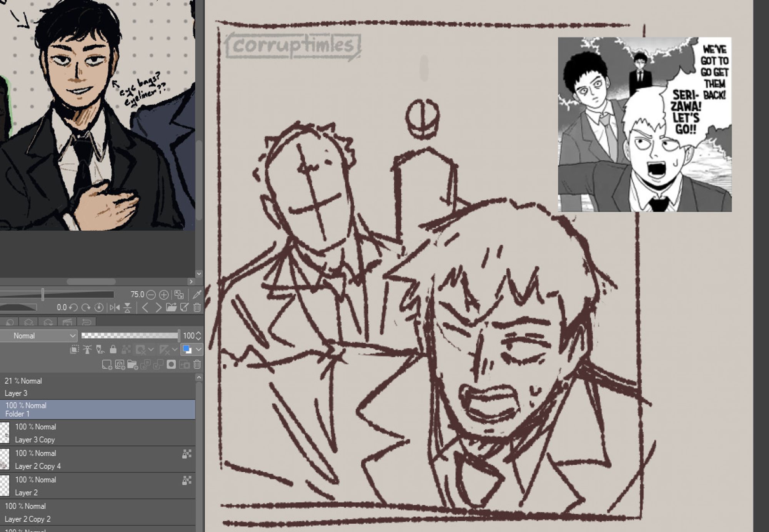Click layer list scroll up arrow

coord(199,377)
